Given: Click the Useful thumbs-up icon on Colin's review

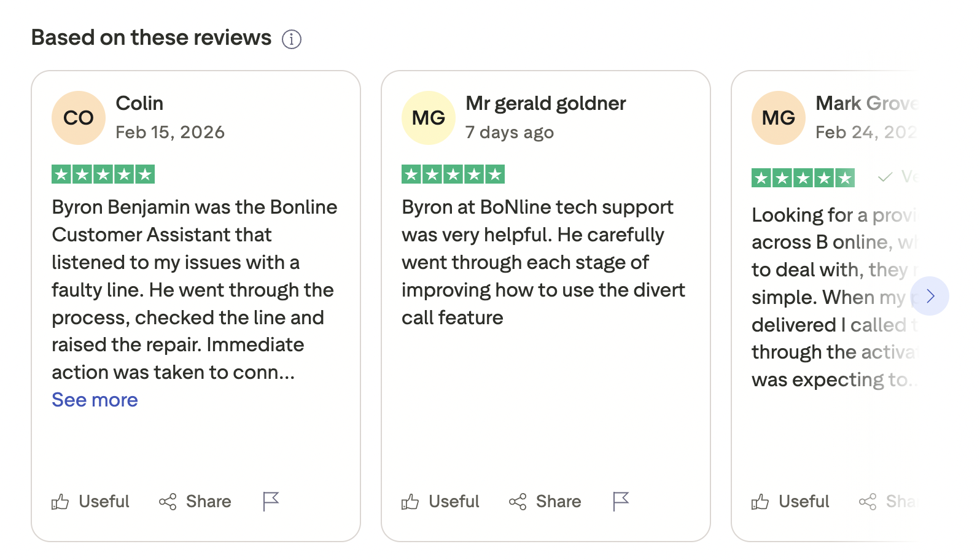Looking at the screenshot, I should pos(60,502).
